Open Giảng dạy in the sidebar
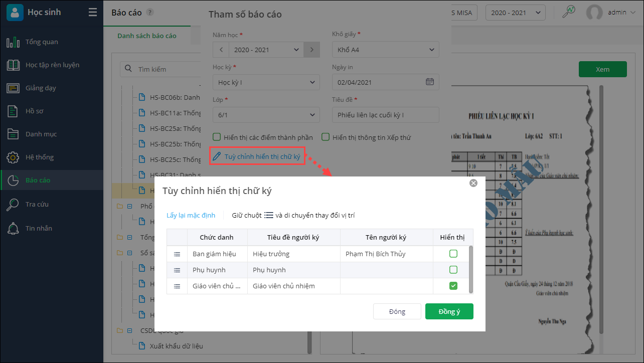This screenshot has height=363, width=644. pyautogui.click(x=52, y=88)
